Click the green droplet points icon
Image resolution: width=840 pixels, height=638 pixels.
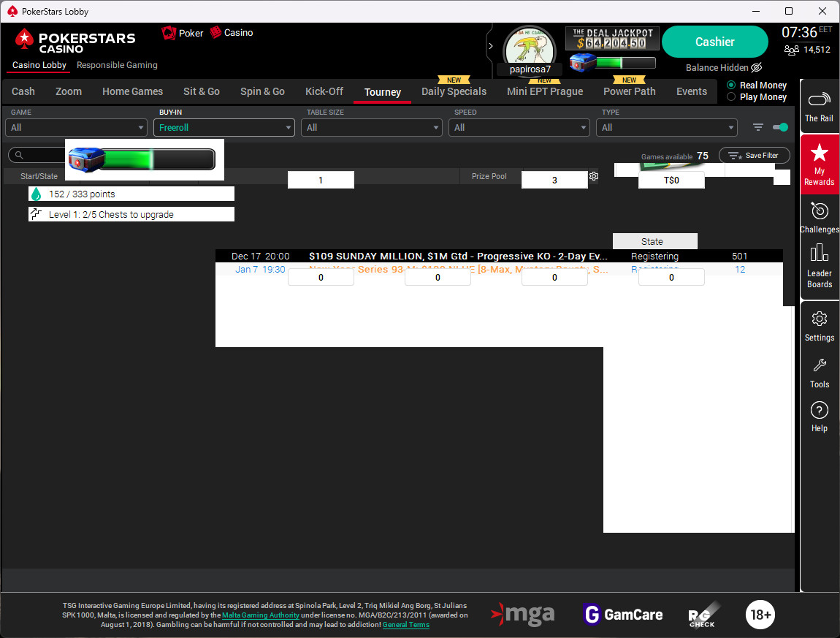tap(36, 194)
